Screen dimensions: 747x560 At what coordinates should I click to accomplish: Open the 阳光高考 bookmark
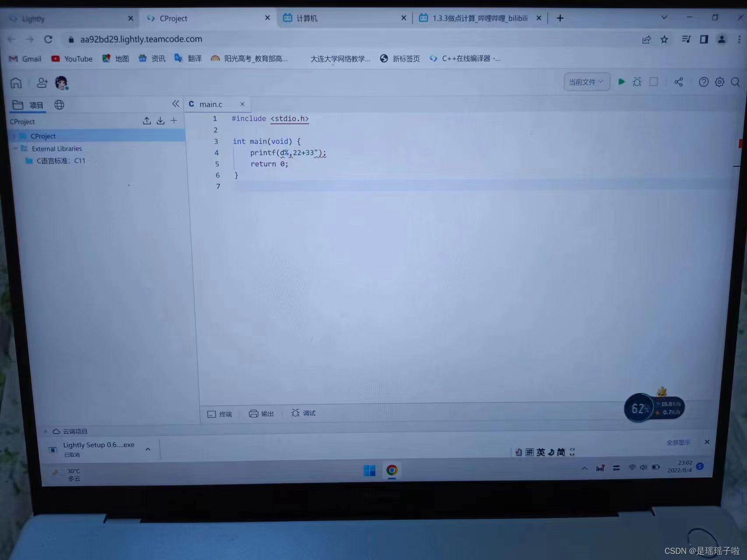pyautogui.click(x=250, y=59)
